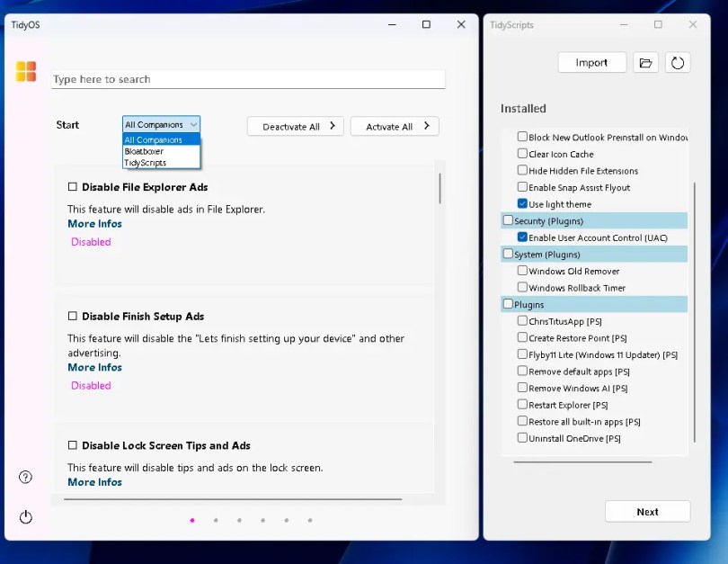Check Remove default apps [PS] plugin

click(x=522, y=371)
